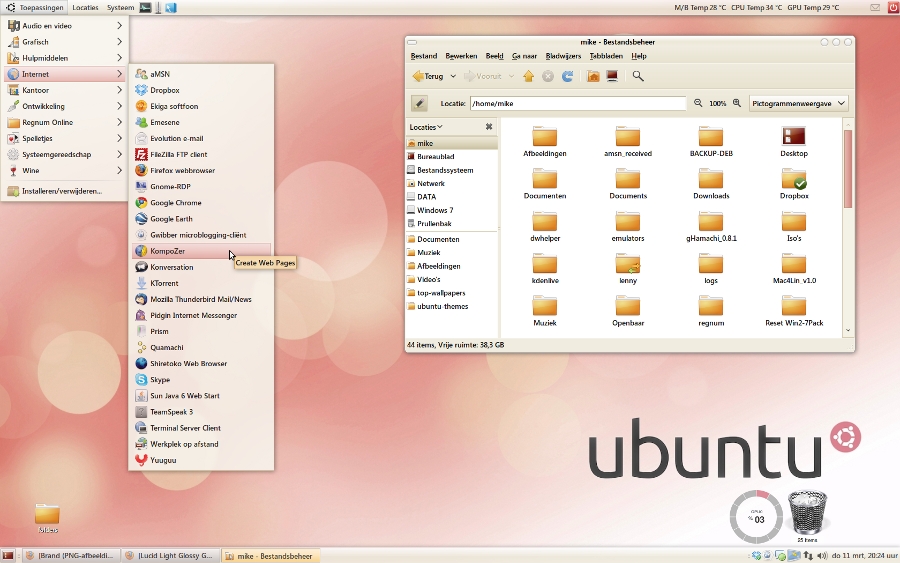Click the trash can on desktop
This screenshot has width=900, height=563.
click(807, 512)
